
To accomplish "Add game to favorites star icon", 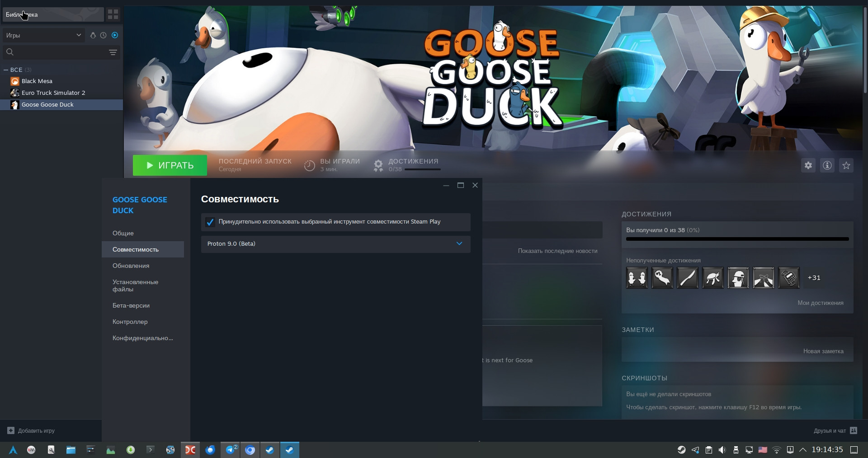I will (846, 165).
